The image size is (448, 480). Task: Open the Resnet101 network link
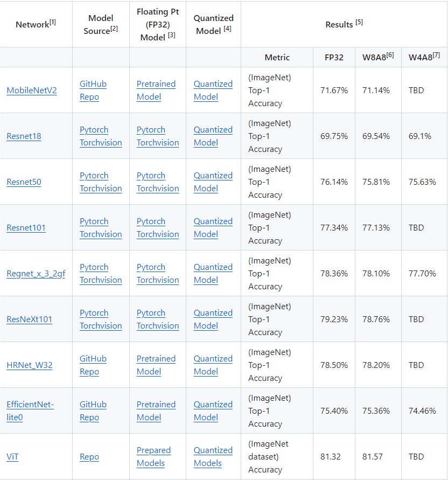pos(26,228)
